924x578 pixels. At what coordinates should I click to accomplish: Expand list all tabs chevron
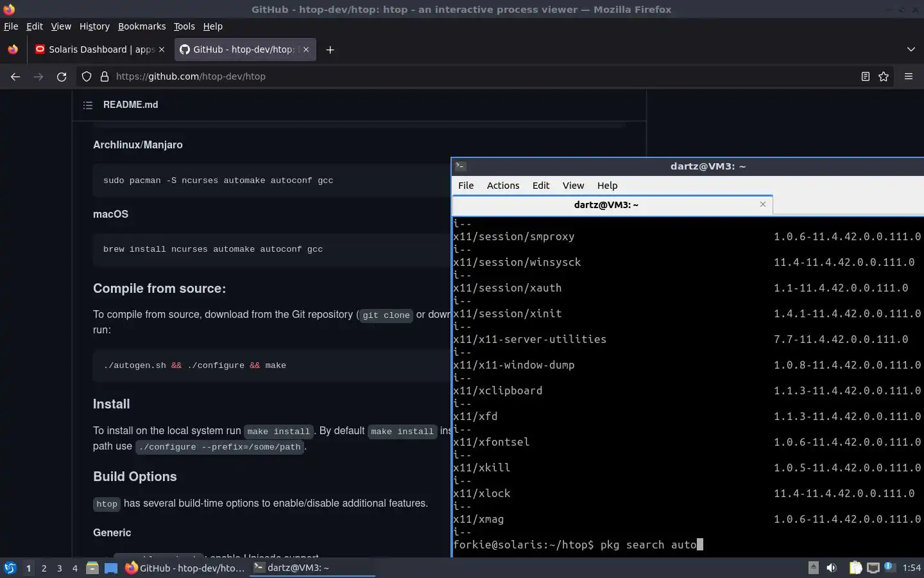(x=911, y=49)
